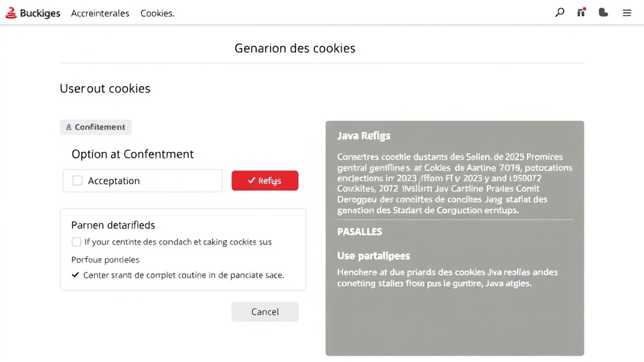Click the dark profile icon in header

[x=602, y=12]
